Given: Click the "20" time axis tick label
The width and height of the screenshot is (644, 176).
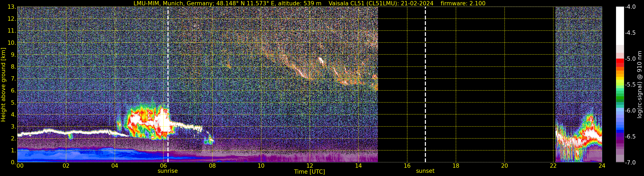Looking at the screenshot, I should tap(505, 166).
